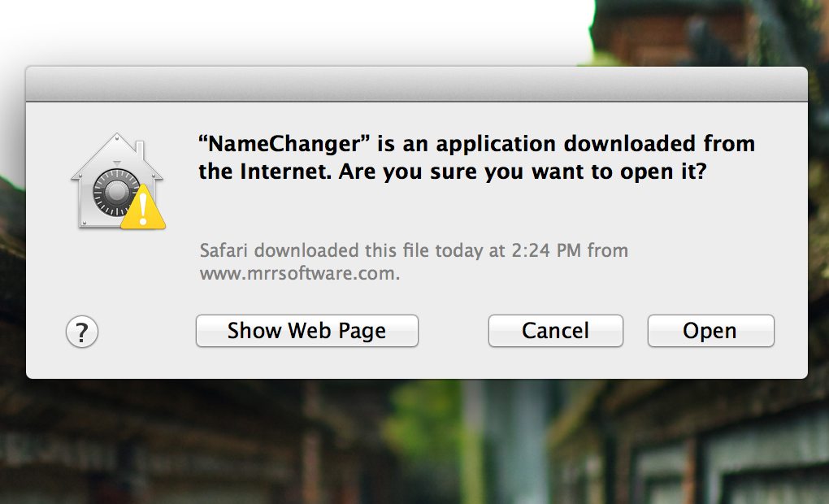
Task: Click the www.mrrsoftware.com source address text
Action: (x=299, y=273)
